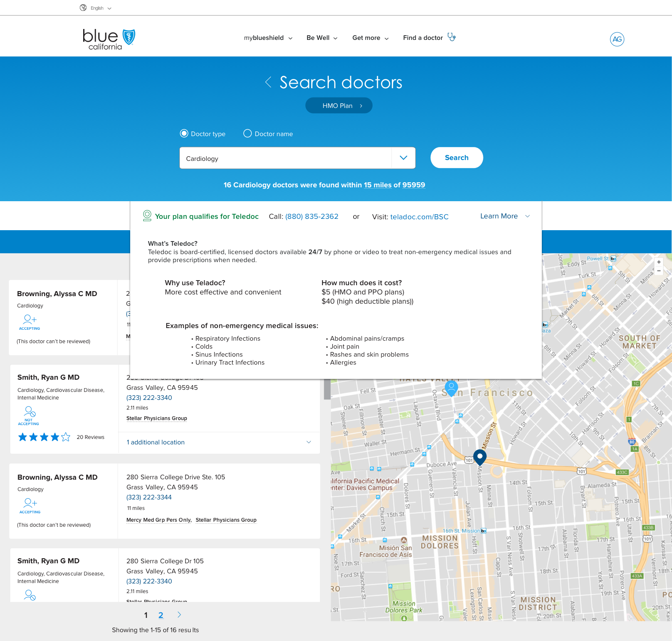
Task: Click the results list scrollbar thumb
Action: (327, 389)
